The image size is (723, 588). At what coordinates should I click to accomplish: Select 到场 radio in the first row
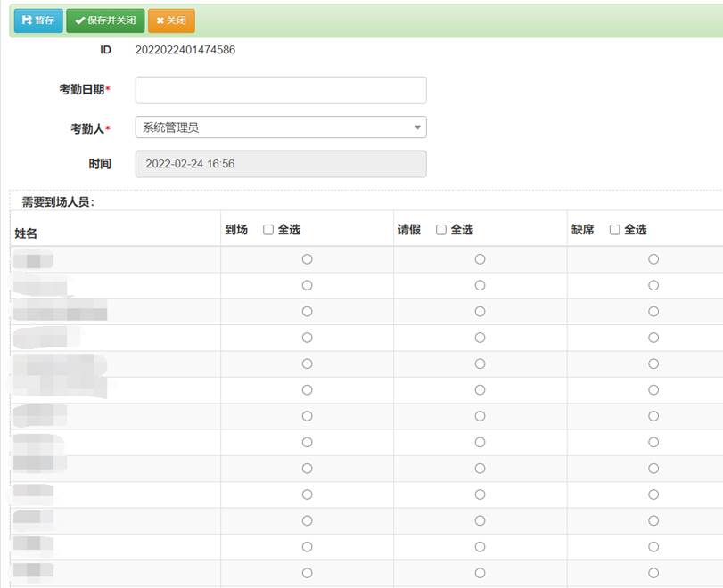pyautogui.click(x=307, y=259)
